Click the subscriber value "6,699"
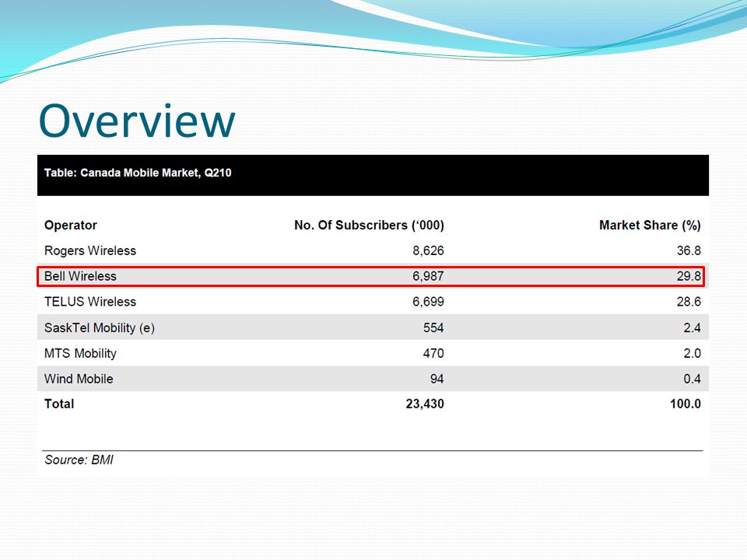This screenshot has height=560, width=747. tap(428, 302)
